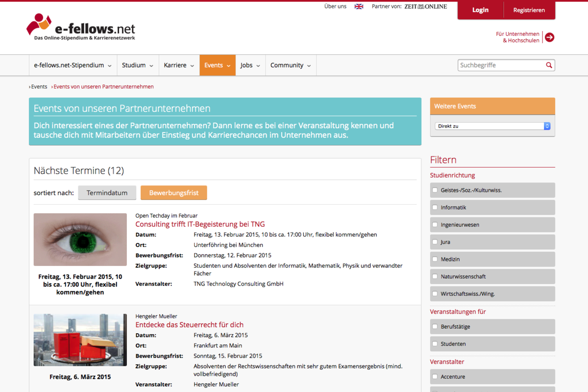This screenshot has width=588, height=392.
Task: Click the Registrieren button
Action: click(x=529, y=10)
